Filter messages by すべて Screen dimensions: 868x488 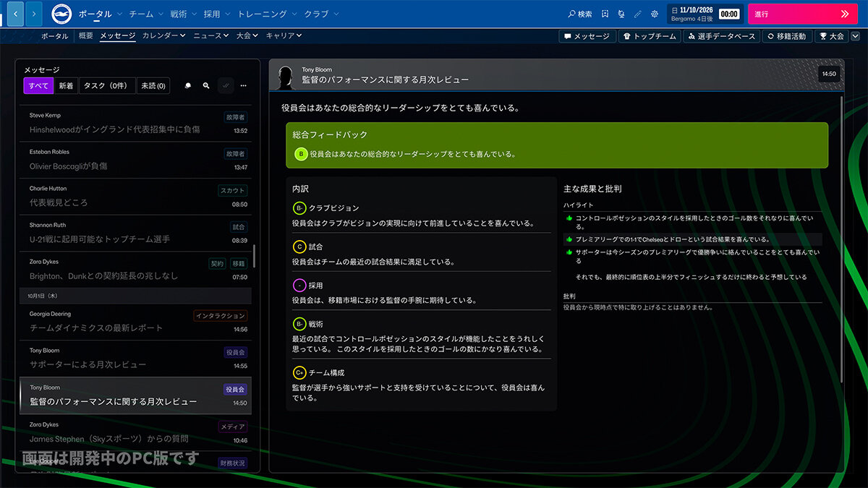pyautogui.click(x=39, y=86)
